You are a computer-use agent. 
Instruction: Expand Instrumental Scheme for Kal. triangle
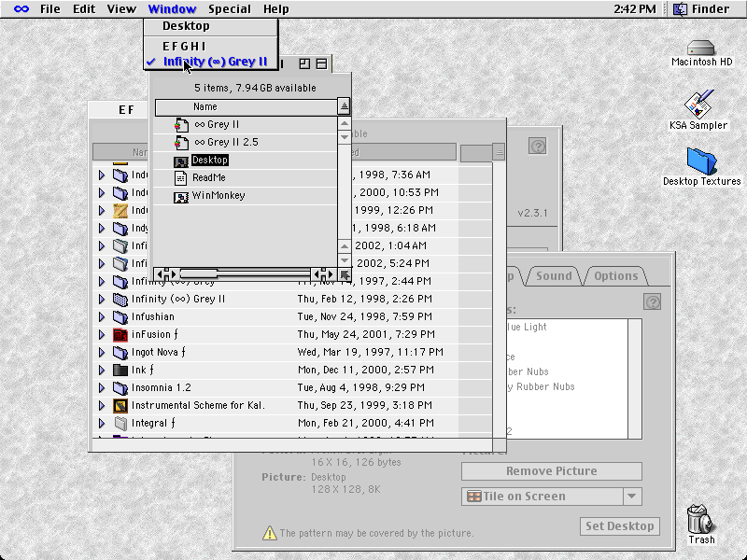click(x=102, y=405)
